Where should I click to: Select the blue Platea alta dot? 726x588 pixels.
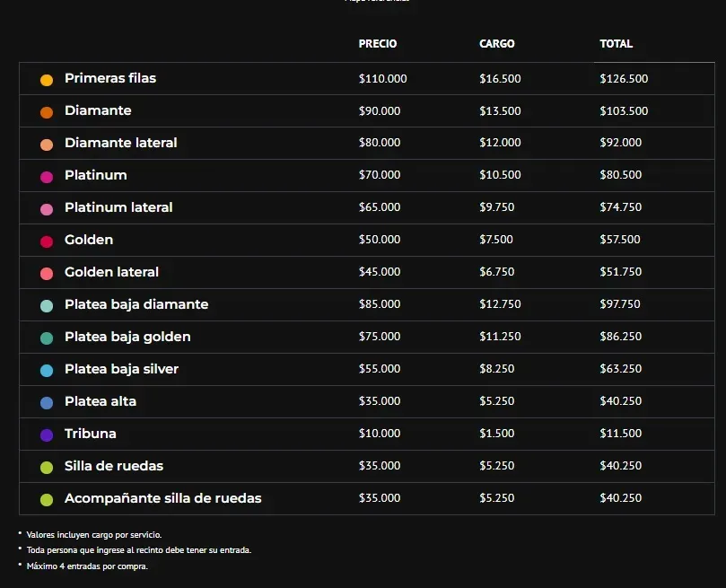pos(47,403)
